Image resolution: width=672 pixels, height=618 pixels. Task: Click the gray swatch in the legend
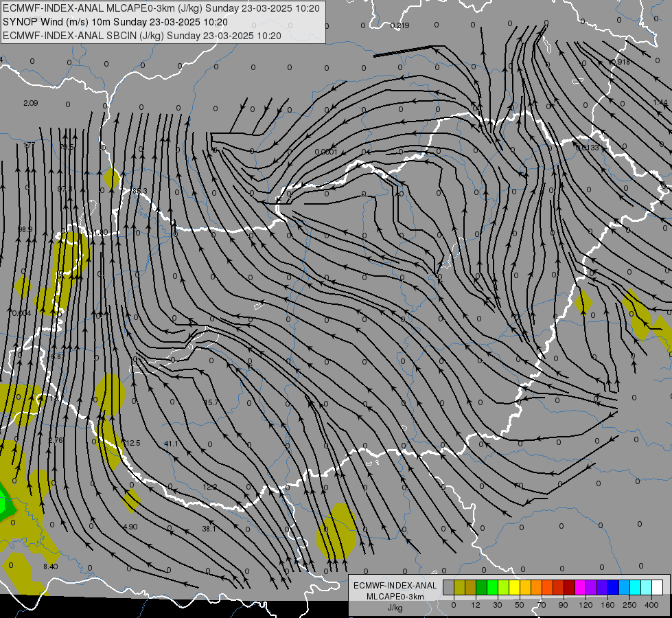(448, 587)
